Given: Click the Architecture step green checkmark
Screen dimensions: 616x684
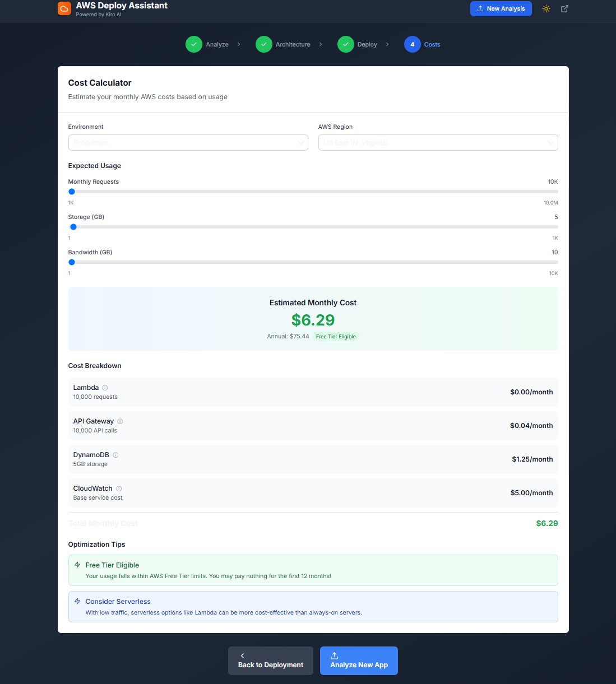Looking at the screenshot, I should point(264,44).
